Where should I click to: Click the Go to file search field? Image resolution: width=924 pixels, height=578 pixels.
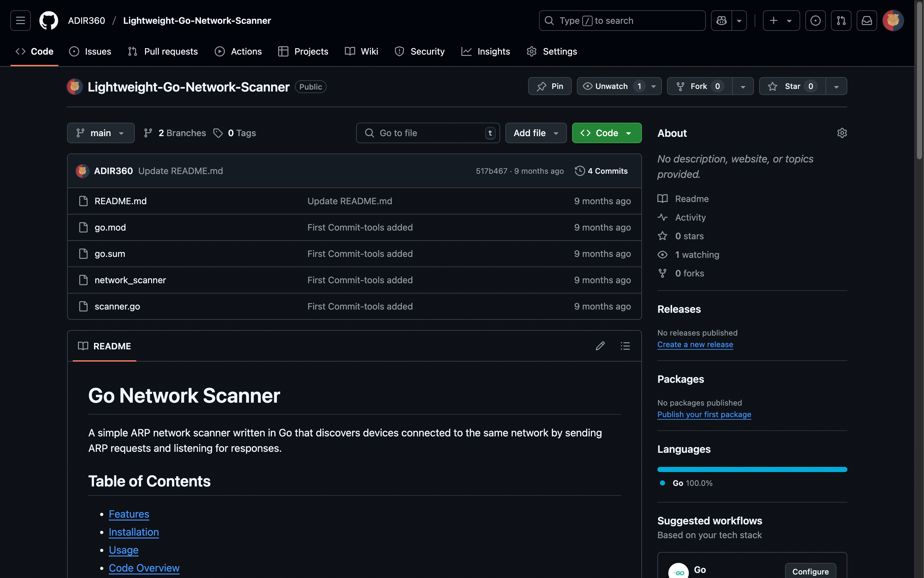(428, 133)
